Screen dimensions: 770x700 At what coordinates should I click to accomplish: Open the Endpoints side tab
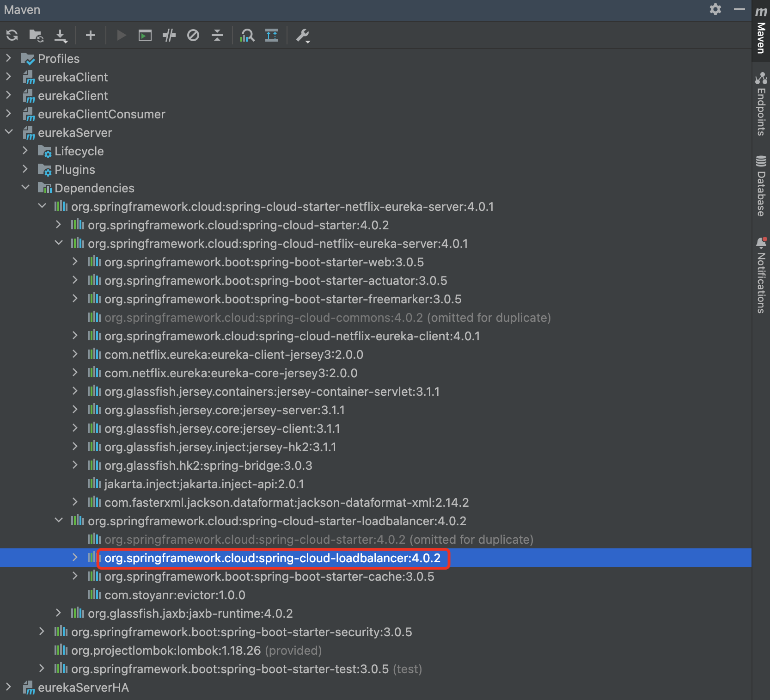click(x=761, y=104)
